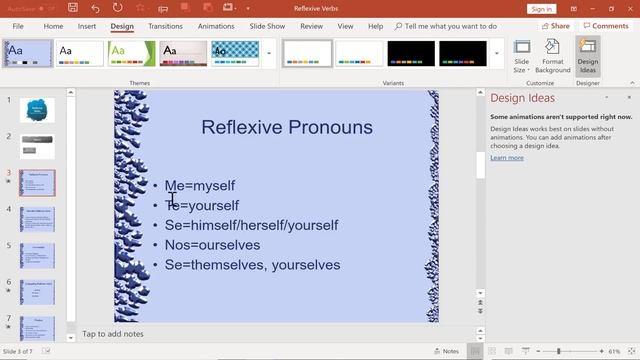Open the Comments pane button
The width and height of the screenshot is (640, 360).
click(606, 26)
